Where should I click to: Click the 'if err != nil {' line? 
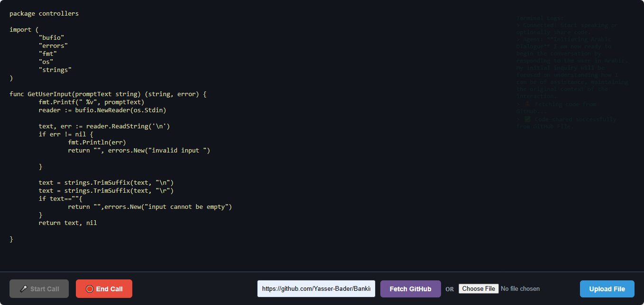coord(66,135)
